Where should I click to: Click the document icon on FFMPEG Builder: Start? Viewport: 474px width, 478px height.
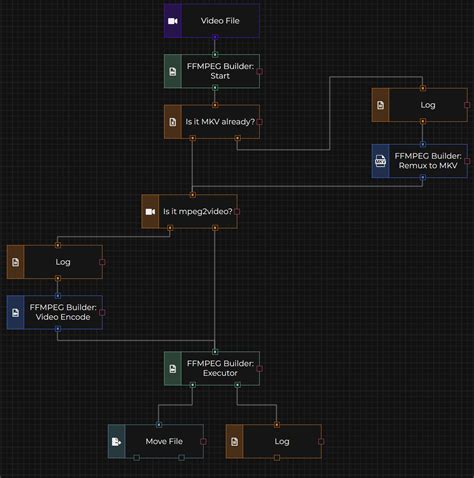173,71
